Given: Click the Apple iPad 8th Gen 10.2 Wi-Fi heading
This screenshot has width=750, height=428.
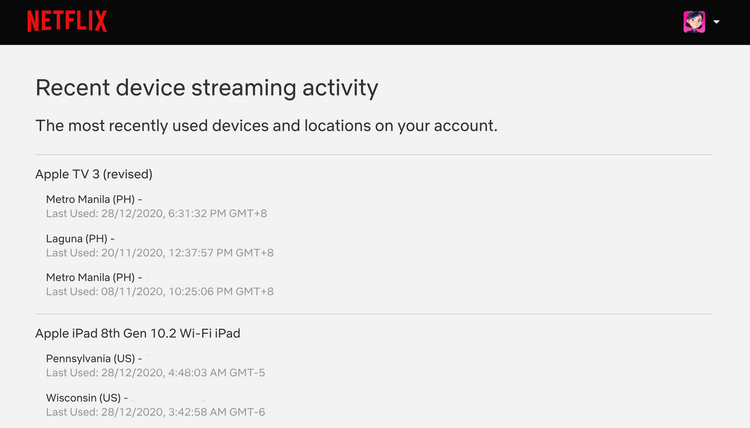Looking at the screenshot, I should click(138, 333).
